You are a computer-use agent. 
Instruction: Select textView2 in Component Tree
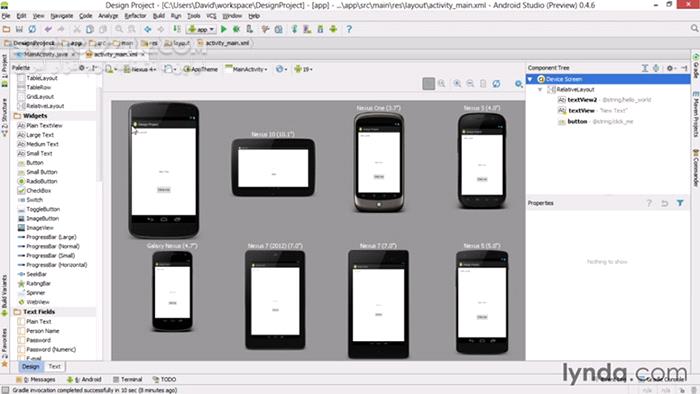click(x=582, y=100)
